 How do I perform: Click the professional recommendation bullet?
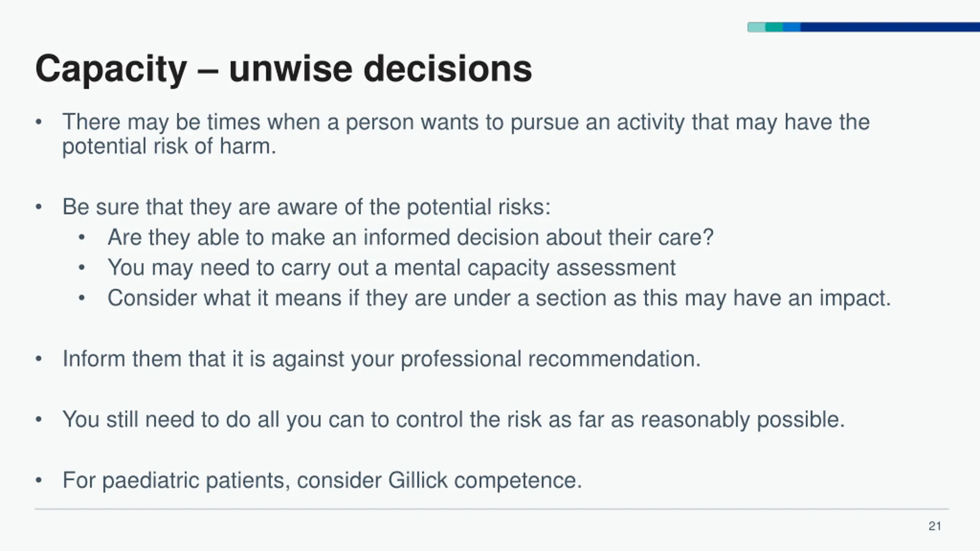pos(381,359)
